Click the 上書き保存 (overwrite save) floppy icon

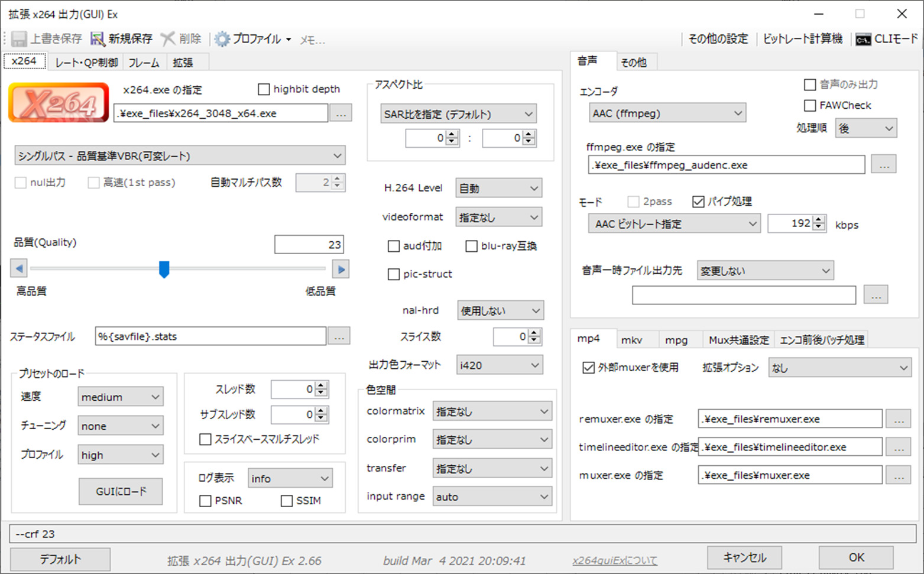coord(20,38)
